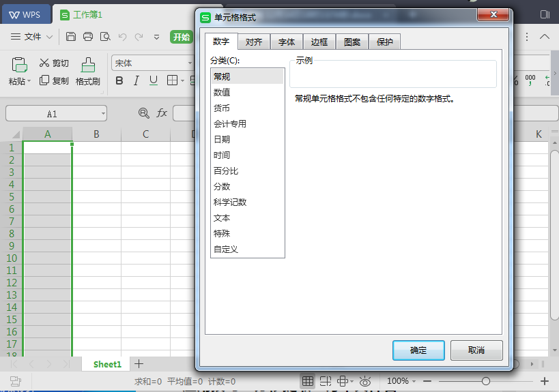The height and width of the screenshot is (392, 559).
Task: Click zoom out minus button
Action: click(427, 381)
